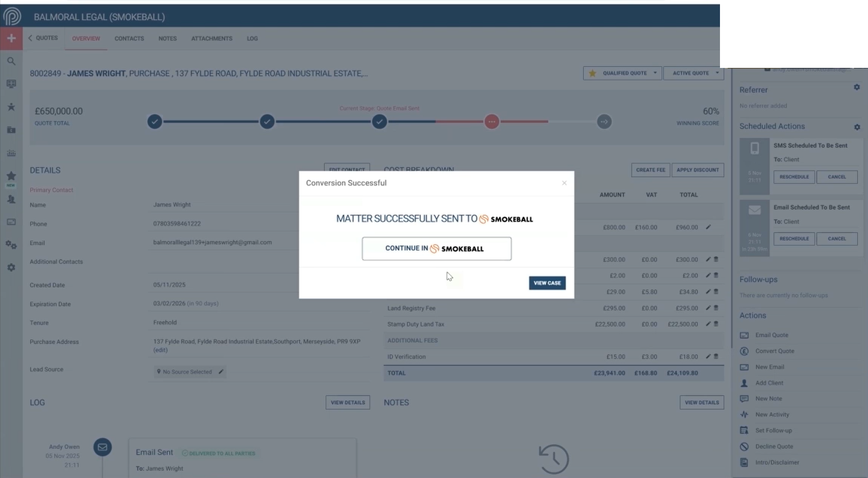Open the Active Quote dropdown
The width and height of the screenshot is (868, 478).
[717, 73]
